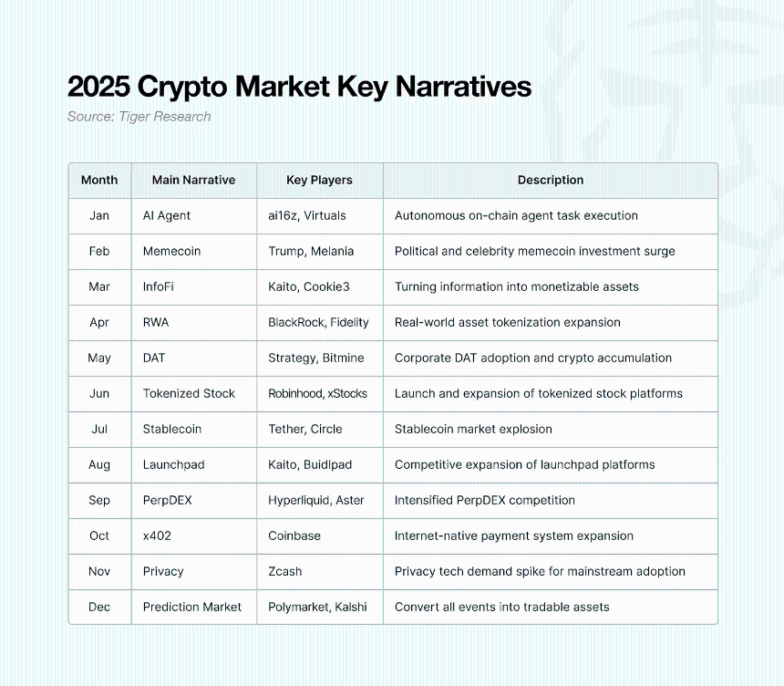Click the Polymarket, Kalshi cell
Viewport: 784px width, 686px height.
click(x=317, y=607)
